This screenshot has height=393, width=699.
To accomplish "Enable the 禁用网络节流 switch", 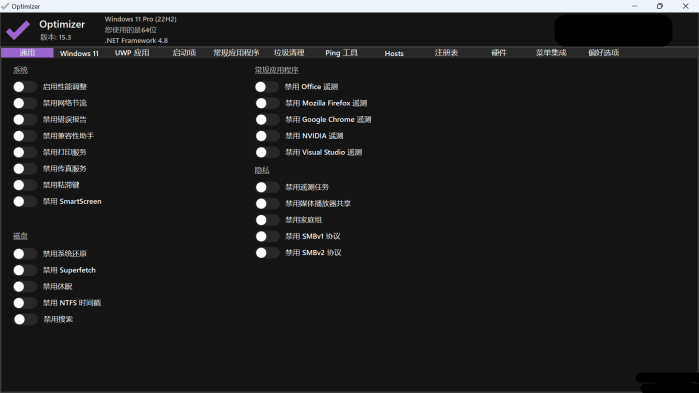I will 25,103.
